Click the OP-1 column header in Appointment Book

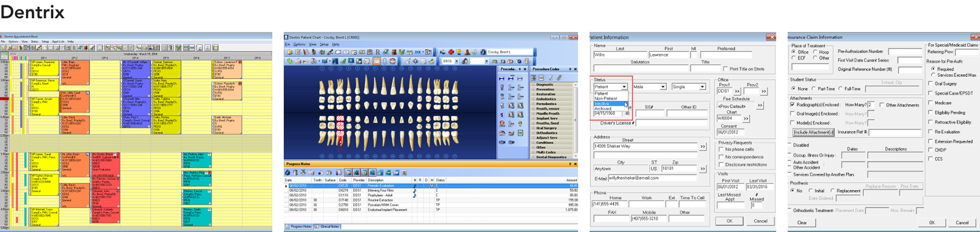[44, 58]
